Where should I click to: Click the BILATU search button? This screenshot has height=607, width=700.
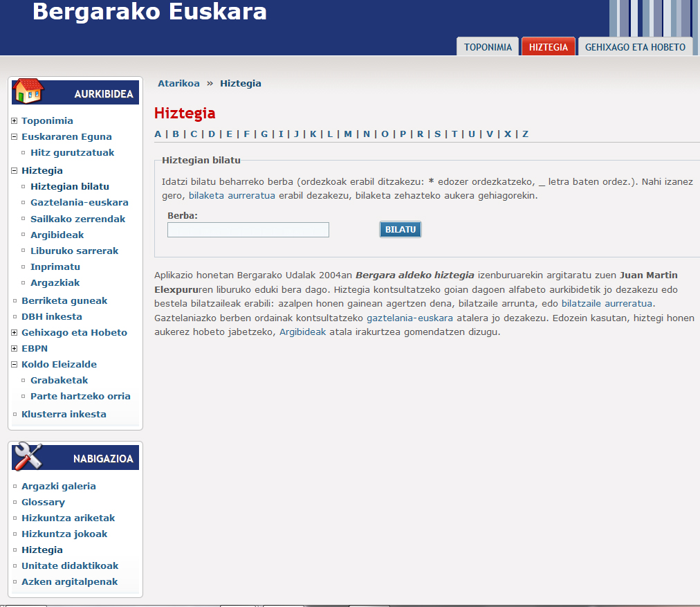point(400,230)
